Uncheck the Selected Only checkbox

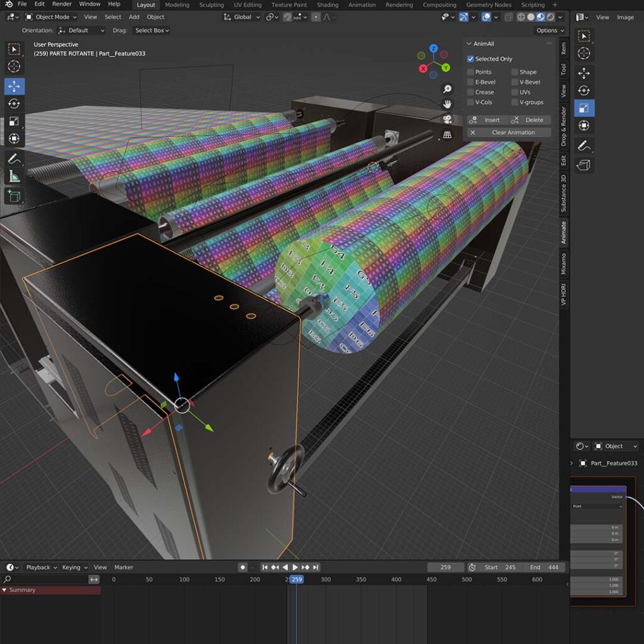pyautogui.click(x=470, y=59)
